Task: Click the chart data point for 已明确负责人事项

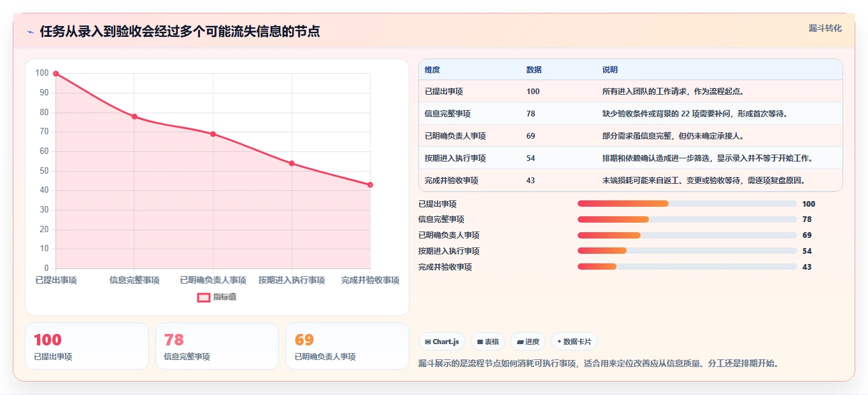Action: tap(213, 134)
